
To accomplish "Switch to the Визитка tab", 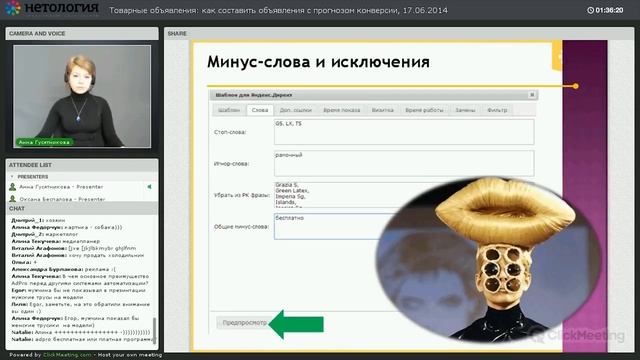I will pyautogui.click(x=383, y=110).
